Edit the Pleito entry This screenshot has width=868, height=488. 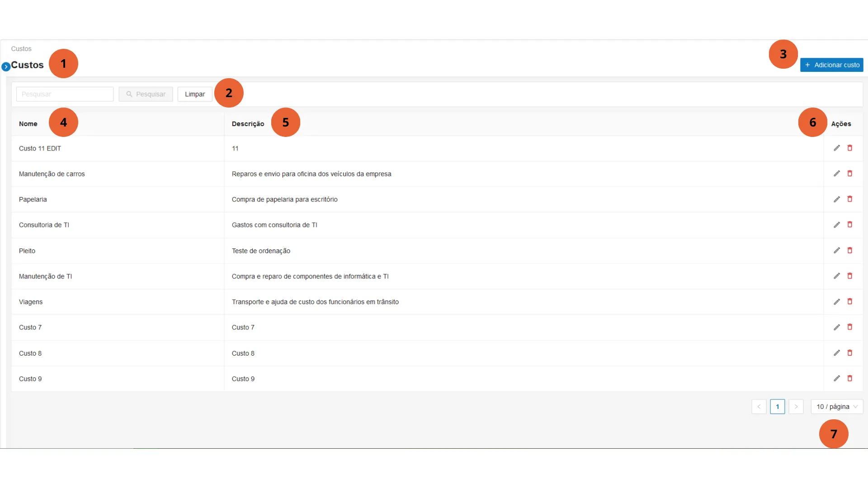[x=837, y=250]
